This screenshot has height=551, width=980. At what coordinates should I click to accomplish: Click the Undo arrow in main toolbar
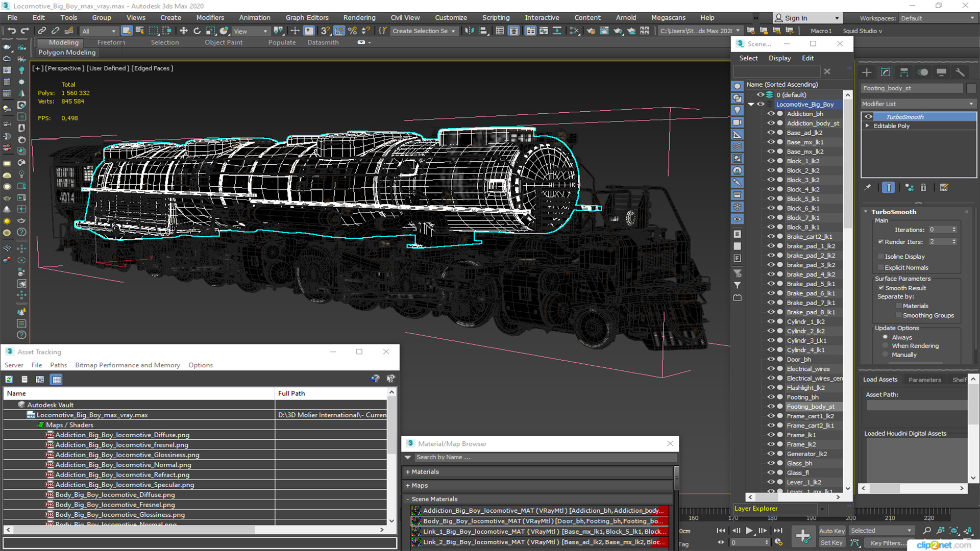[x=11, y=31]
